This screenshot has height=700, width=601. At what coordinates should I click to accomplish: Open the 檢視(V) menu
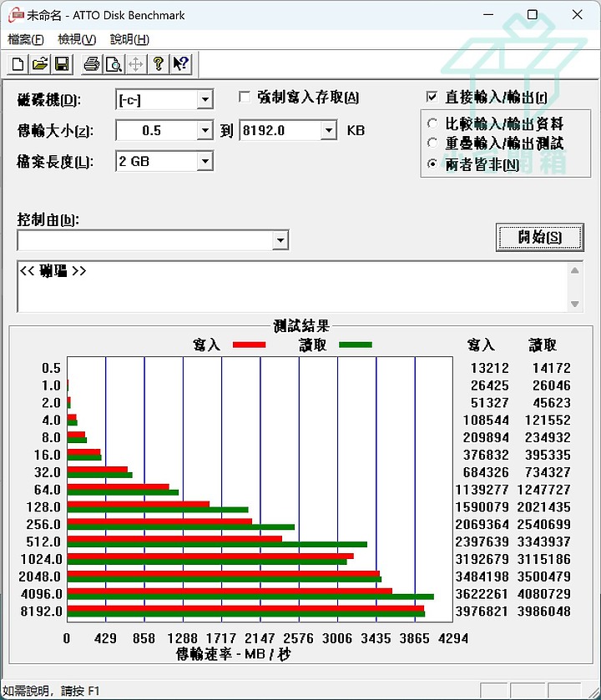tap(77, 39)
